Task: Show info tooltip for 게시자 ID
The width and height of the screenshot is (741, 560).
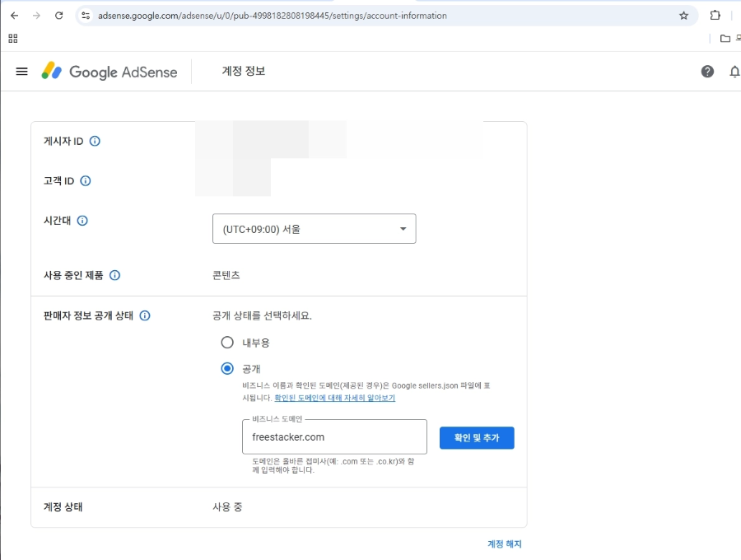Action: [x=95, y=141]
